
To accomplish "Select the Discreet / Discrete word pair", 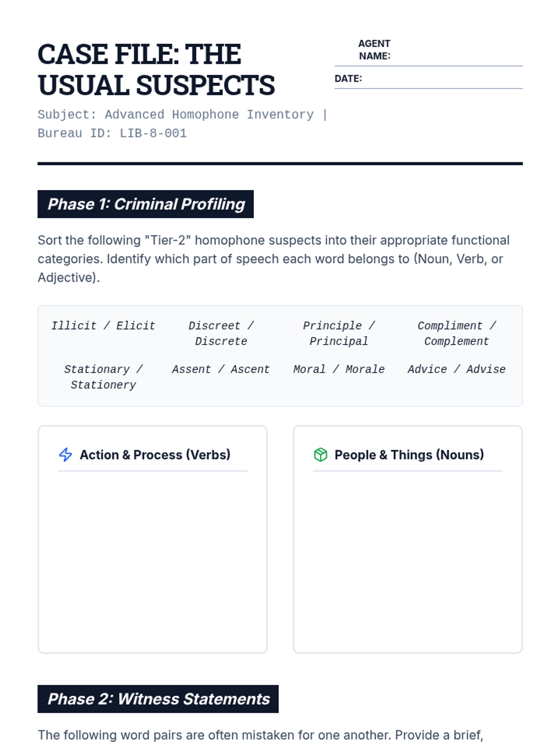I will tap(221, 333).
